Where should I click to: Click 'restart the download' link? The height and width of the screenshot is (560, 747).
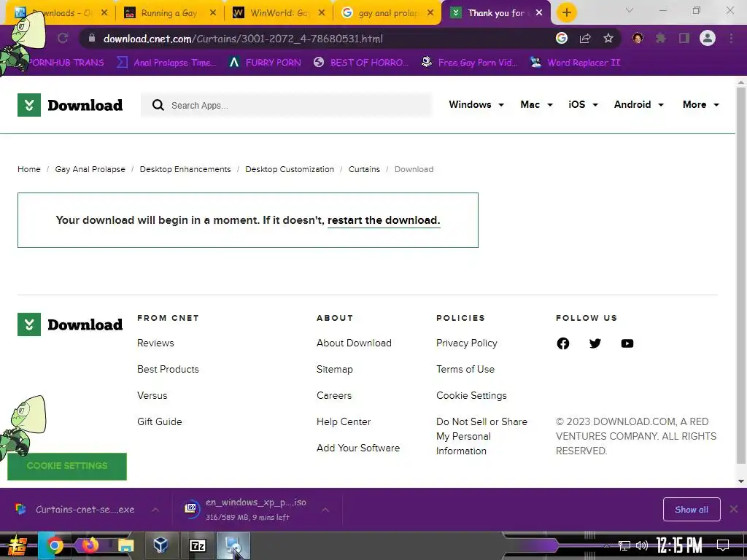(384, 220)
